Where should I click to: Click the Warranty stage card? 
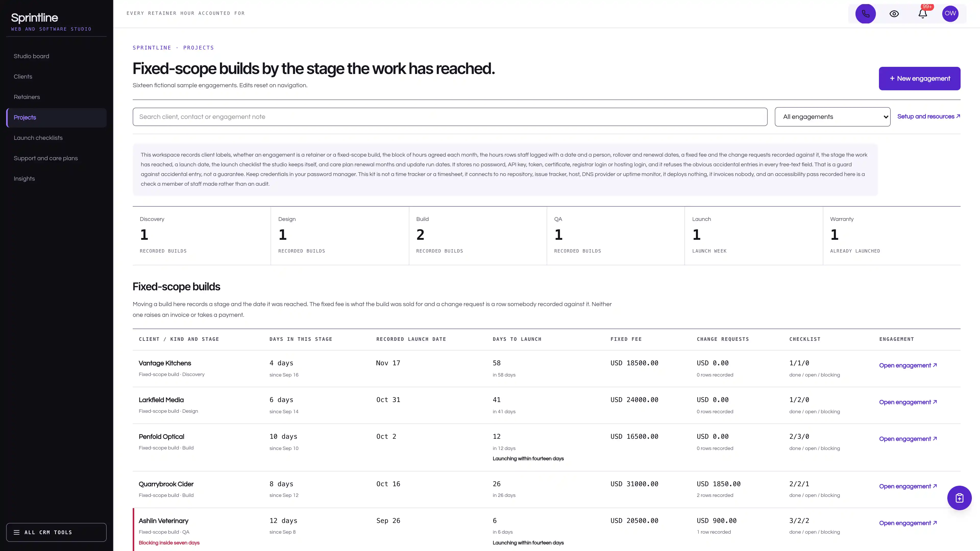[x=892, y=236]
